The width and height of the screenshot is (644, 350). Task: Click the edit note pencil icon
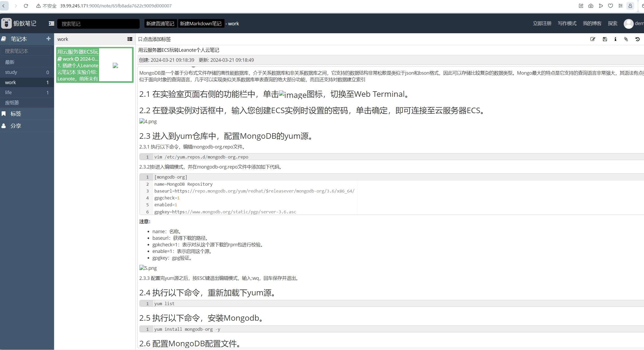pyautogui.click(x=593, y=39)
